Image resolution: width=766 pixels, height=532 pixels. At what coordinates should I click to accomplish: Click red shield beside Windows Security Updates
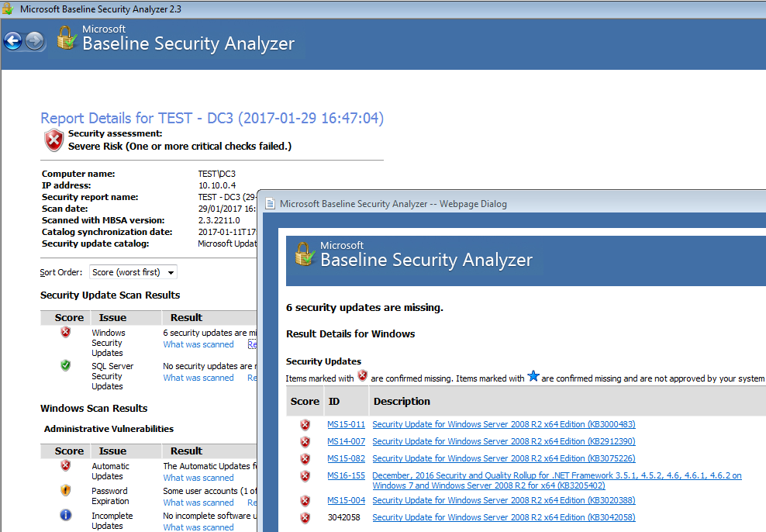(x=65, y=332)
